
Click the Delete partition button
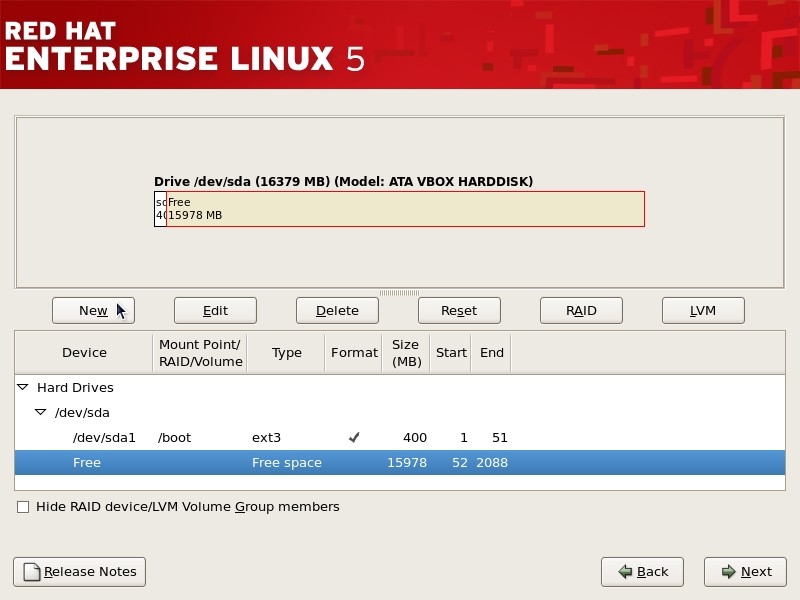[337, 310]
